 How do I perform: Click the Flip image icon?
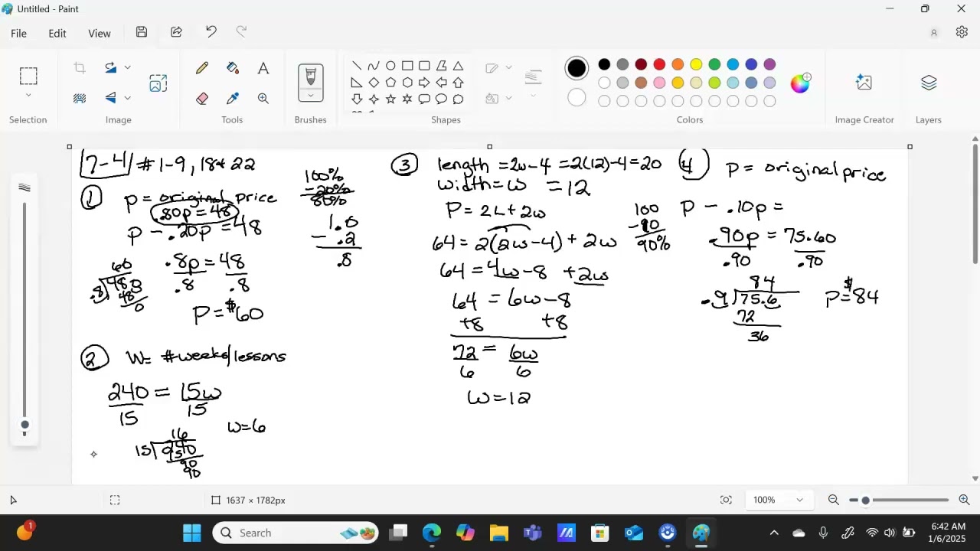click(x=111, y=98)
